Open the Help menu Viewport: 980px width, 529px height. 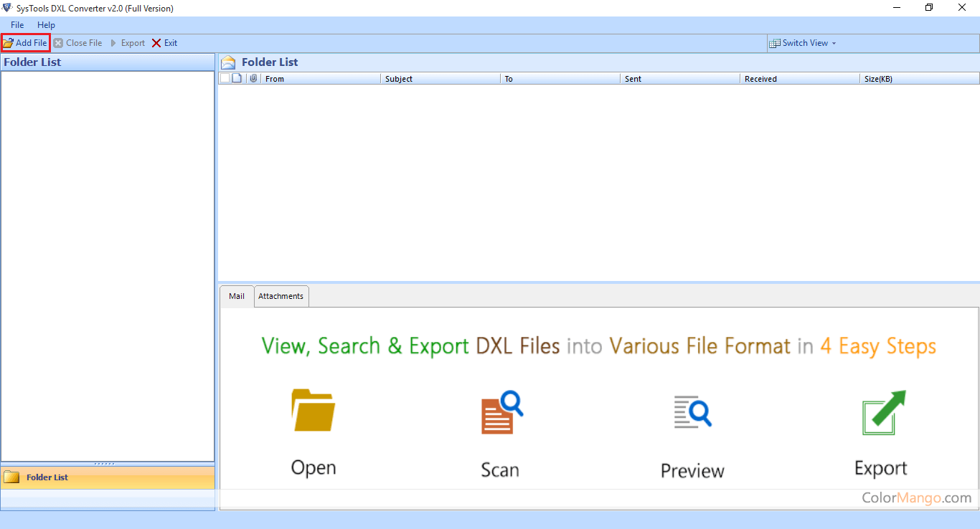(x=46, y=25)
